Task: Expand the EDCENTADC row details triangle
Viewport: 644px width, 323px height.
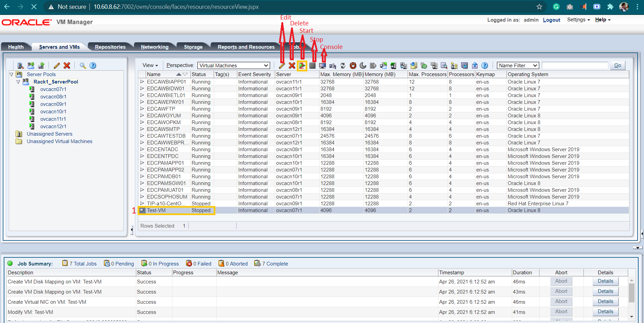Action: [142, 149]
